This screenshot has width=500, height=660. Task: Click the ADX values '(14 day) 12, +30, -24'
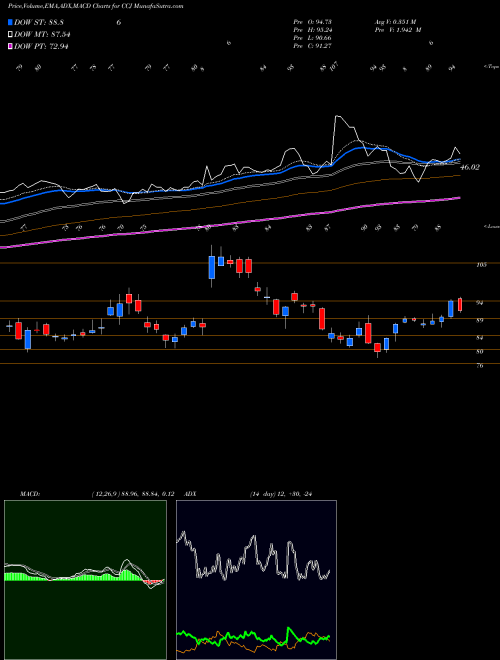281,494
